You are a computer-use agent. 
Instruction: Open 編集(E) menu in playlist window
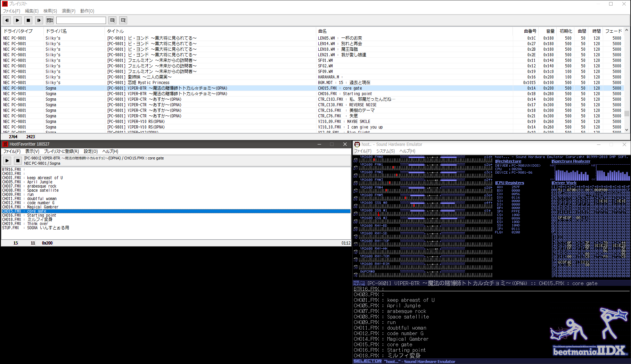(x=32, y=11)
